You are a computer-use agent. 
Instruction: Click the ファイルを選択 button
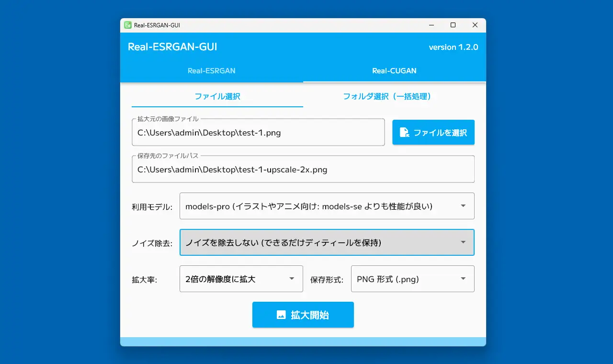pyautogui.click(x=433, y=132)
